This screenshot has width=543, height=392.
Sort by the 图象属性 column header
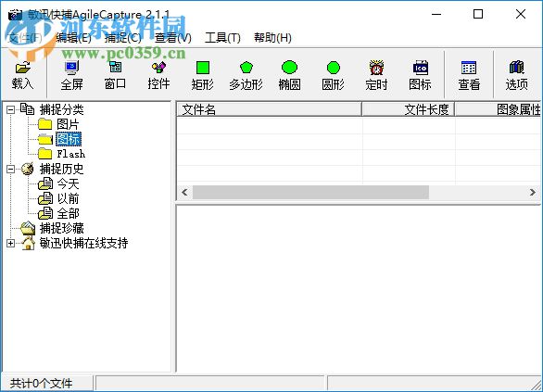click(x=498, y=109)
